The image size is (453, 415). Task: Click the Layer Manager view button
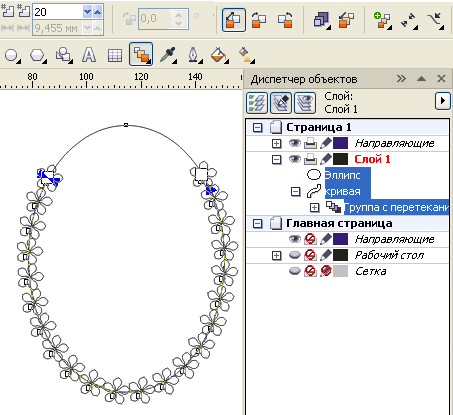click(x=305, y=103)
